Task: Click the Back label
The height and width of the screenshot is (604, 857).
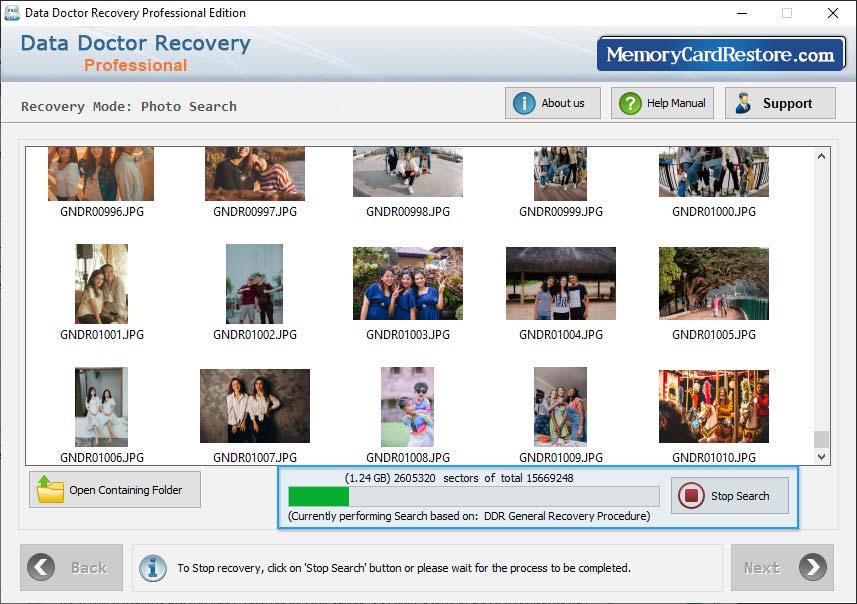Action: 89,568
